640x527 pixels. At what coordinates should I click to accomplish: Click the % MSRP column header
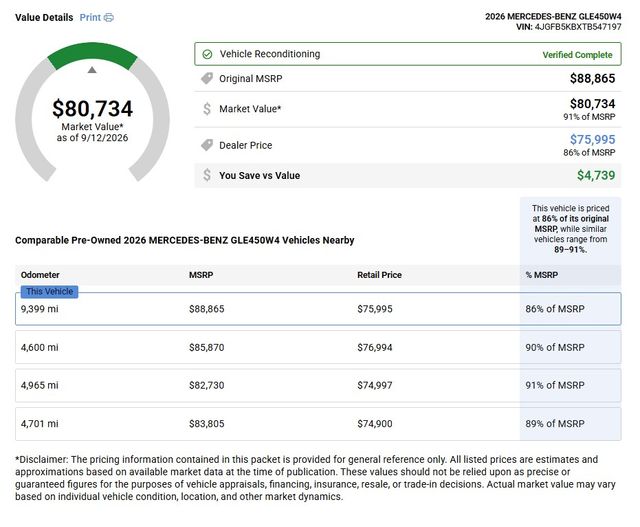[x=542, y=275]
